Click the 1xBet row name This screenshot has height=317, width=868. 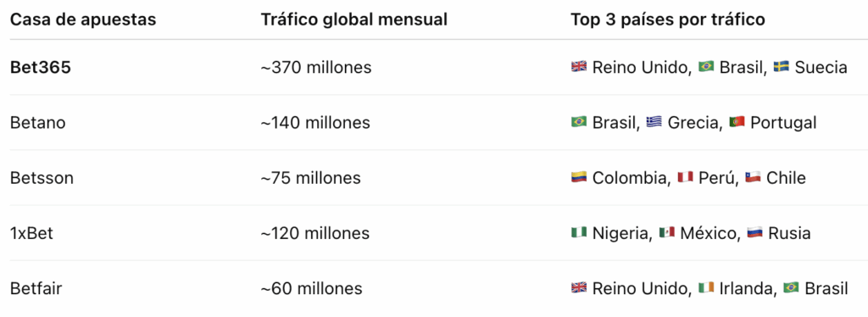tap(31, 233)
